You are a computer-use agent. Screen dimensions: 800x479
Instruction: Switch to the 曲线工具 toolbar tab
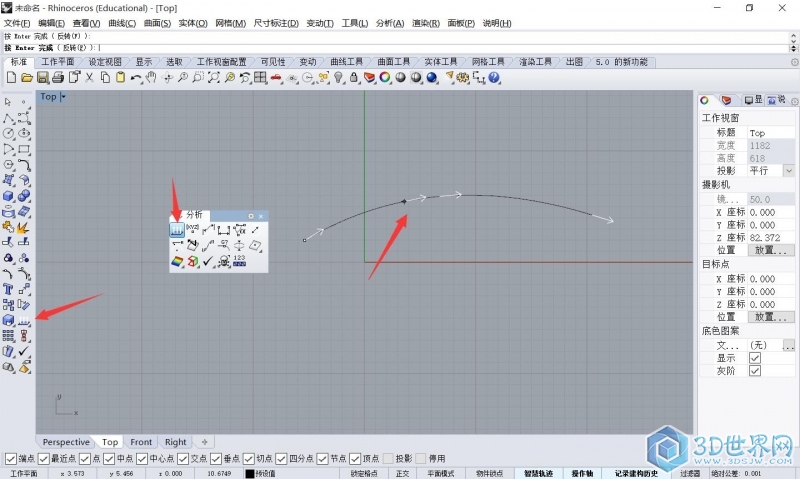pyautogui.click(x=346, y=62)
